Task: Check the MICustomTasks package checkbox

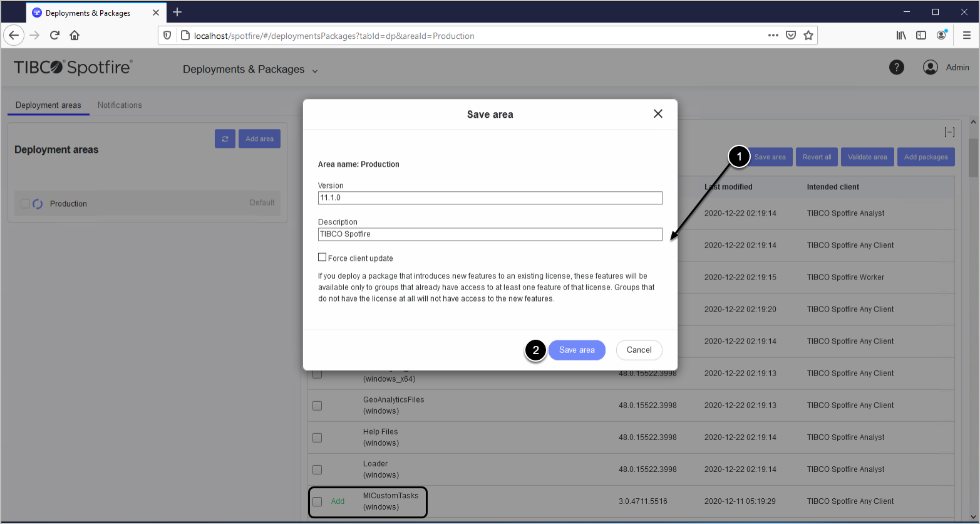Action: [317, 501]
